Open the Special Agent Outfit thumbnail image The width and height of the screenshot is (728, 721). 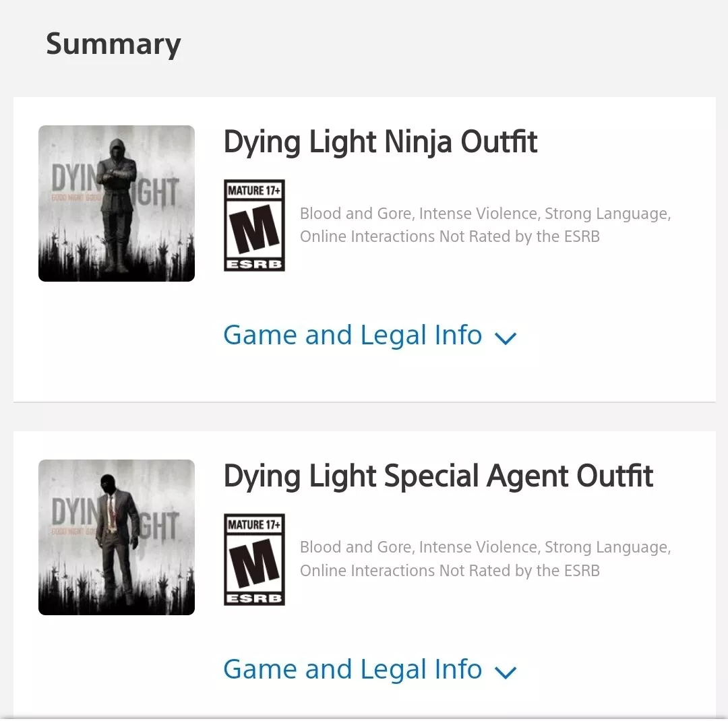pos(117,537)
